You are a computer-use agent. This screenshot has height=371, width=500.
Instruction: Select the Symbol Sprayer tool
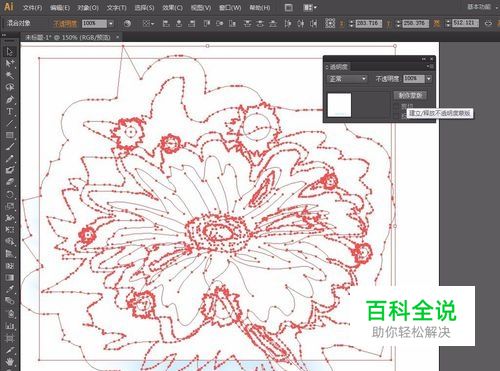pyautogui.click(x=9, y=313)
